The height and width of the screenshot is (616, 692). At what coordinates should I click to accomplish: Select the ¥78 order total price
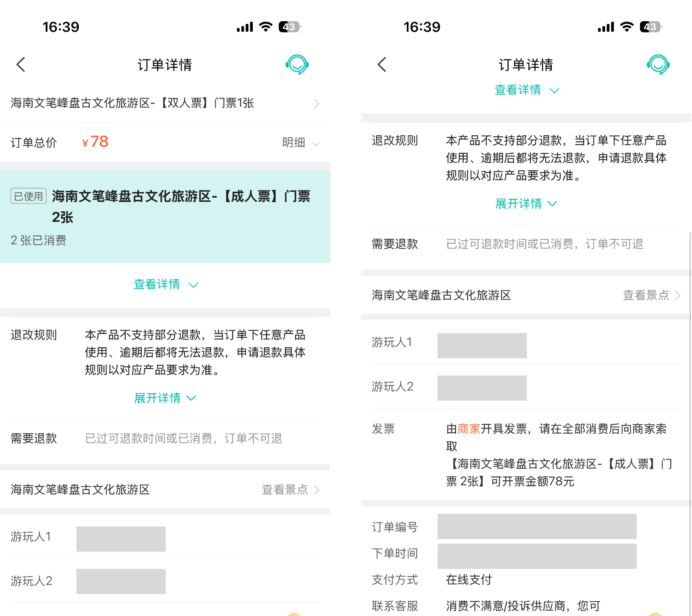(x=95, y=141)
